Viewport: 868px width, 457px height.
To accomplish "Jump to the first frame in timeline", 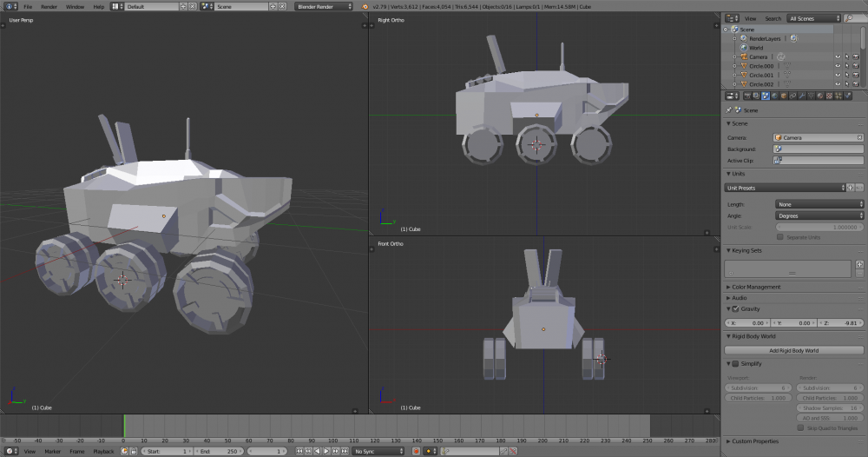I will [x=299, y=452].
